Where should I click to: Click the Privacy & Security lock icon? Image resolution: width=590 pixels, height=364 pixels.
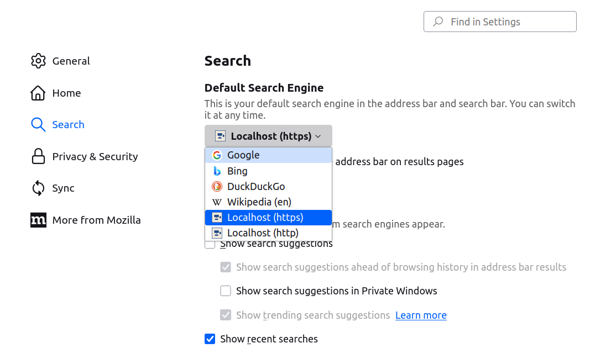pos(38,156)
